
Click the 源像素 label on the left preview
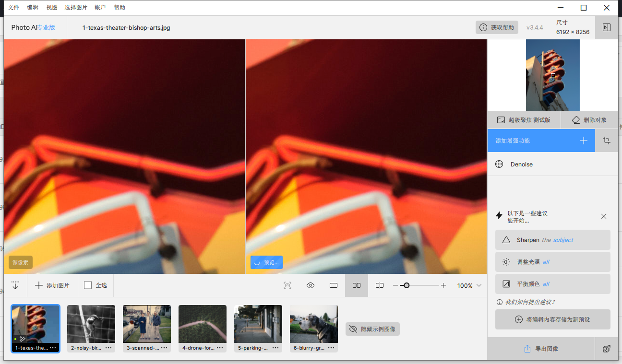point(21,262)
